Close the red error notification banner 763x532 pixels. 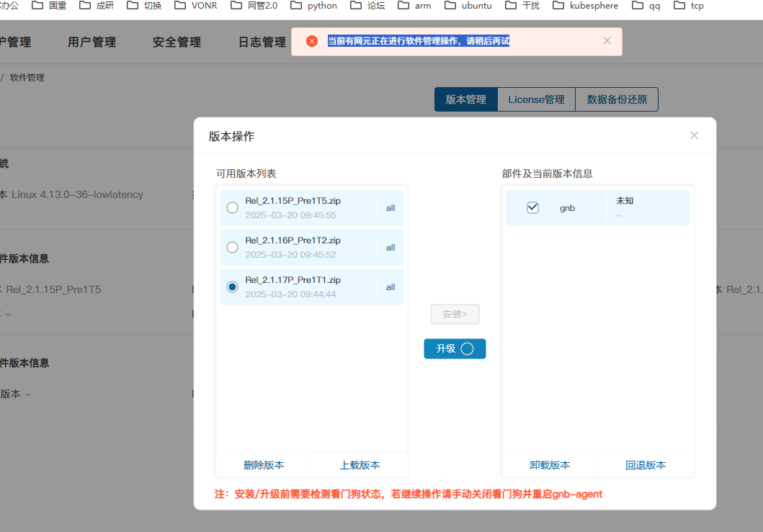point(607,41)
